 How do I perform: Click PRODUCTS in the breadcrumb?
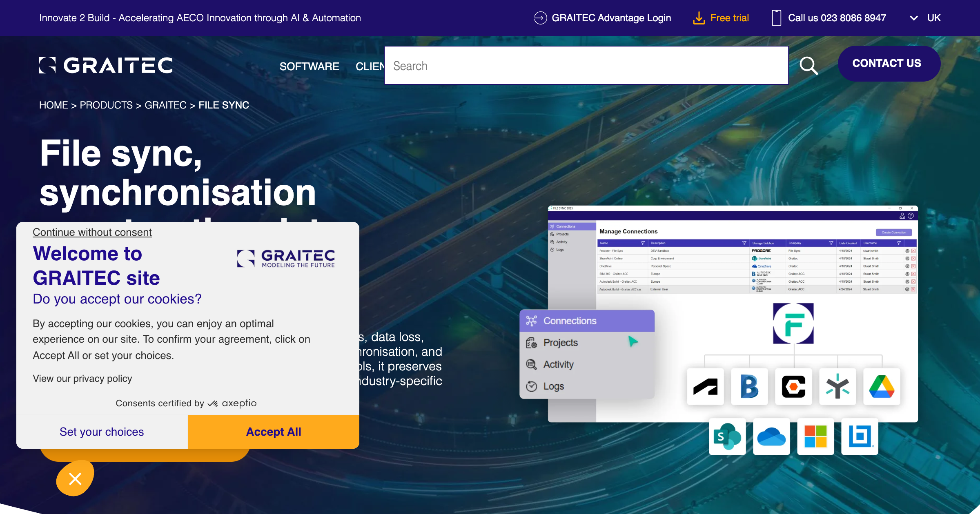tap(106, 105)
